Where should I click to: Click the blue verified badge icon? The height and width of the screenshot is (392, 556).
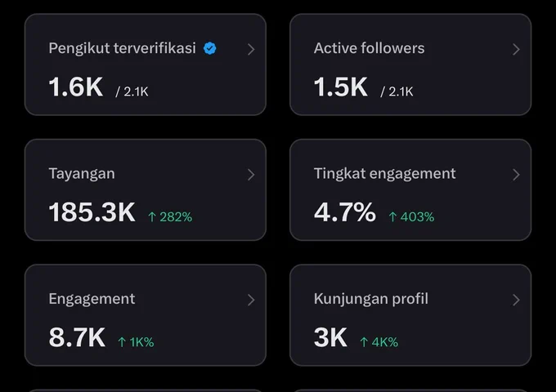point(209,48)
